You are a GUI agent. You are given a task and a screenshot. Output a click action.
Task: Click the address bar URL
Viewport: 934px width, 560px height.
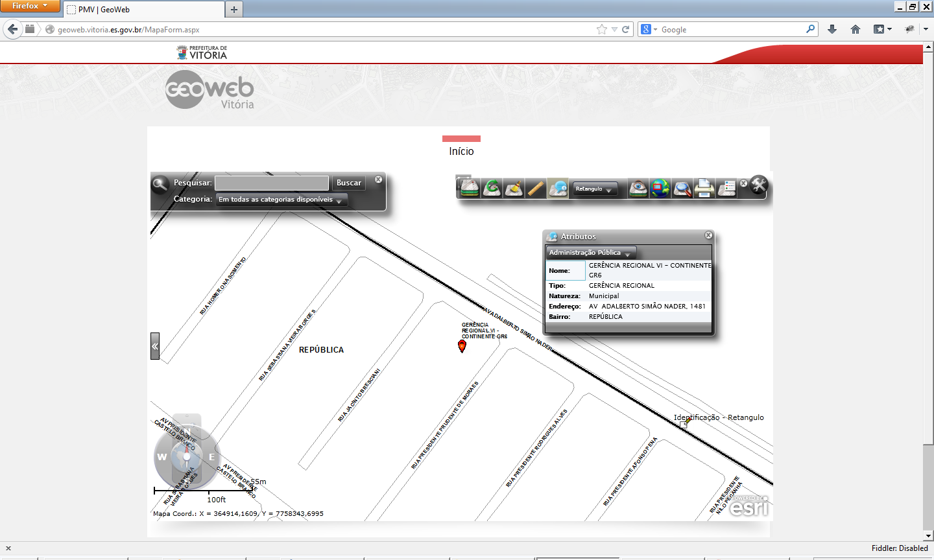point(128,30)
